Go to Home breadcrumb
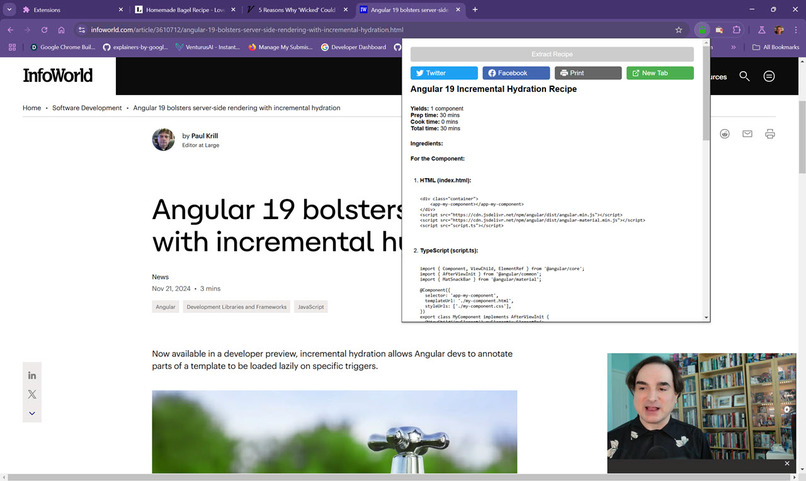806x481 pixels. (x=31, y=108)
